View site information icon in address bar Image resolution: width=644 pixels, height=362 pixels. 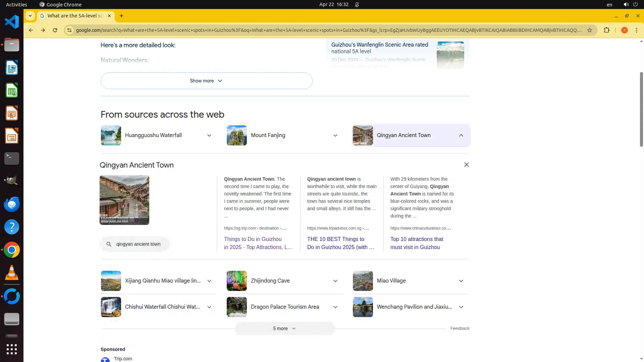pos(69,30)
